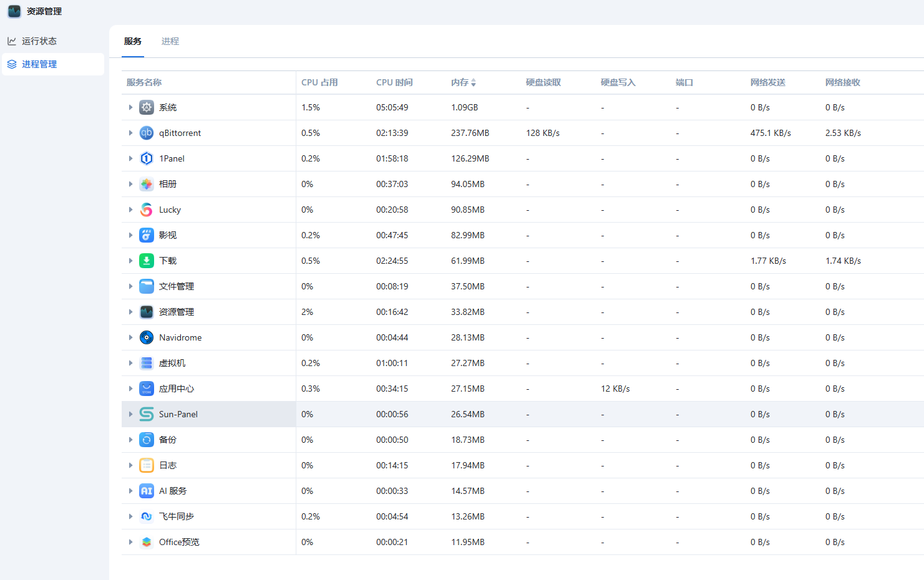Click the qBittorrent app icon
Screen dimensions: 924x580
pyautogui.click(x=147, y=133)
